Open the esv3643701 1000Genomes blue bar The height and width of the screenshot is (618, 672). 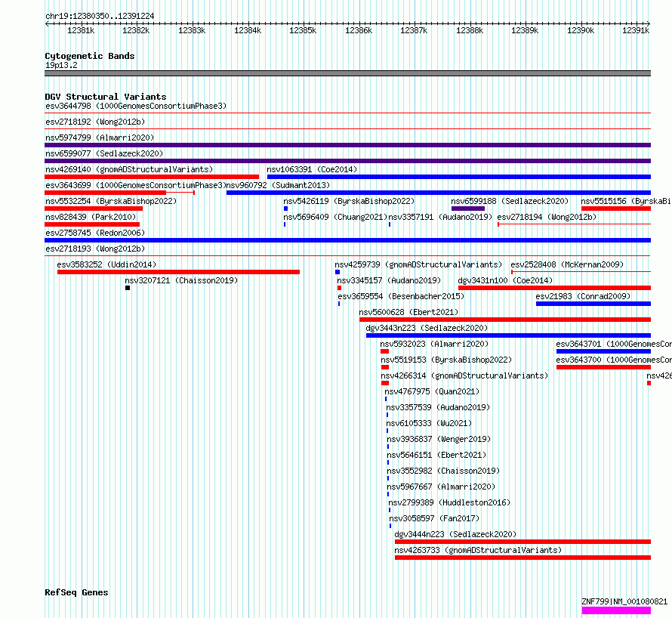point(603,351)
